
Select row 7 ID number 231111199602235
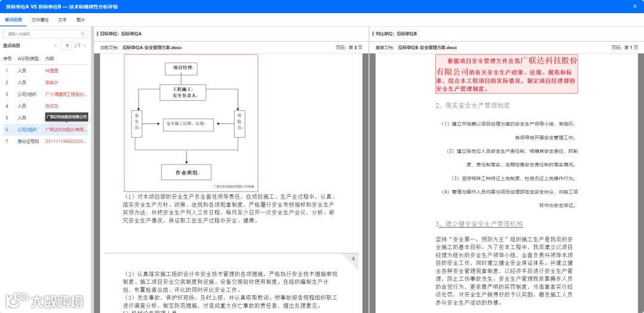(x=44, y=141)
